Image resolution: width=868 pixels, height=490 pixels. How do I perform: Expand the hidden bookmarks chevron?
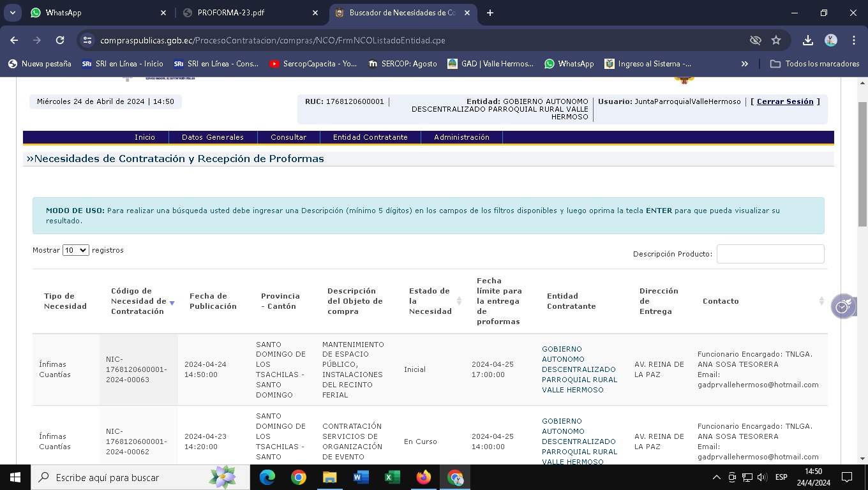pyautogui.click(x=744, y=64)
